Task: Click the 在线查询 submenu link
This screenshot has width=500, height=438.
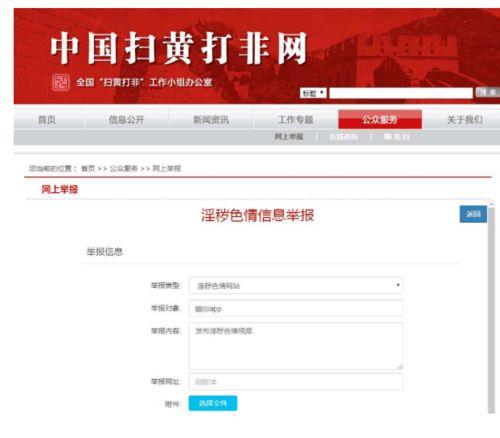Action: (x=343, y=137)
